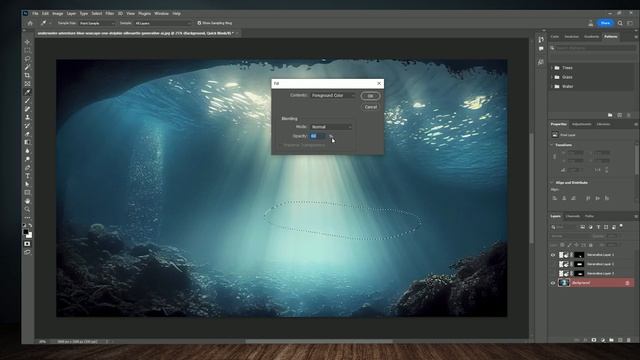Viewport: 640px width, 360px height.
Task: Show the third generative layer
Action: (553, 273)
